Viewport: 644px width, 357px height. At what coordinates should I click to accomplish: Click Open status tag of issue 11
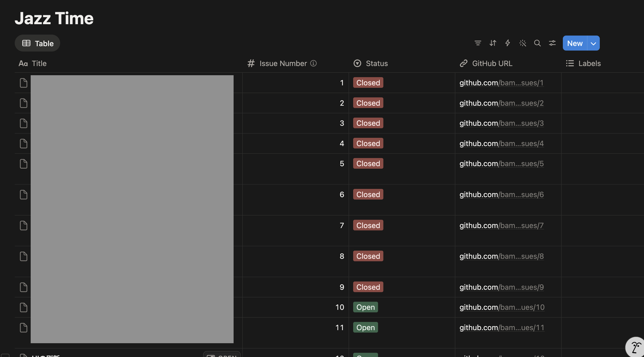(x=365, y=327)
